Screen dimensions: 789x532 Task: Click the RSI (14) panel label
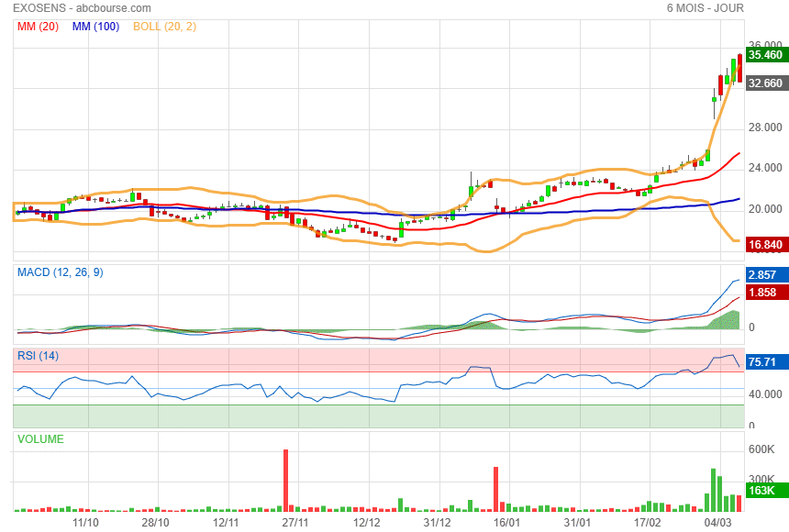click(39, 356)
